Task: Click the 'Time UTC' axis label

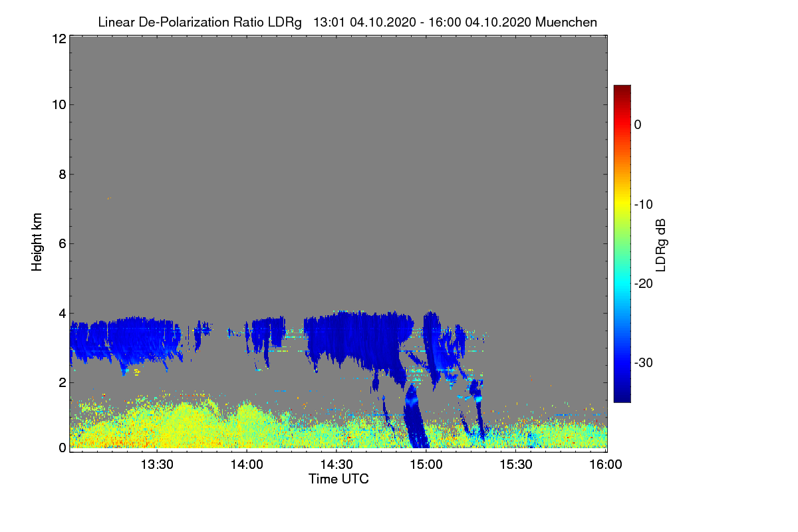Action: (x=338, y=479)
